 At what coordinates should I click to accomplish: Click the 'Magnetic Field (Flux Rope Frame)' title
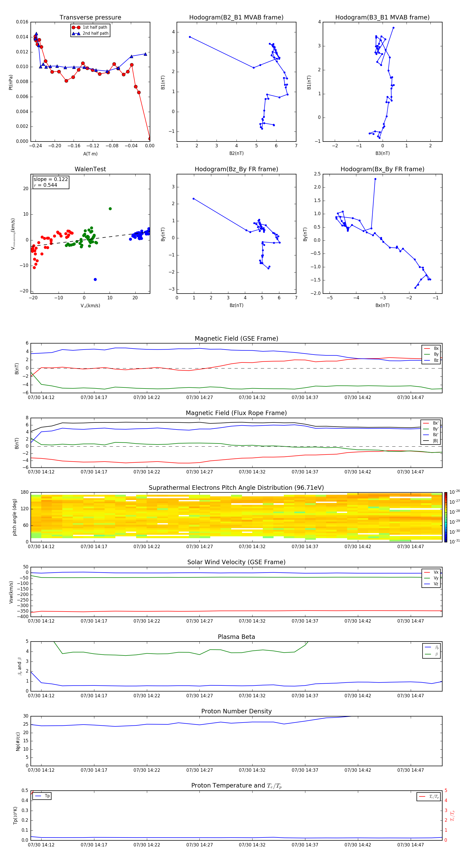(236, 413)
